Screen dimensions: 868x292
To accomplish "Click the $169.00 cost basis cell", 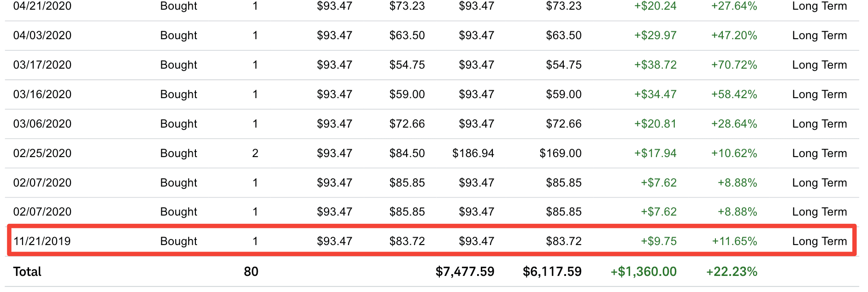I will pos(561,153).
